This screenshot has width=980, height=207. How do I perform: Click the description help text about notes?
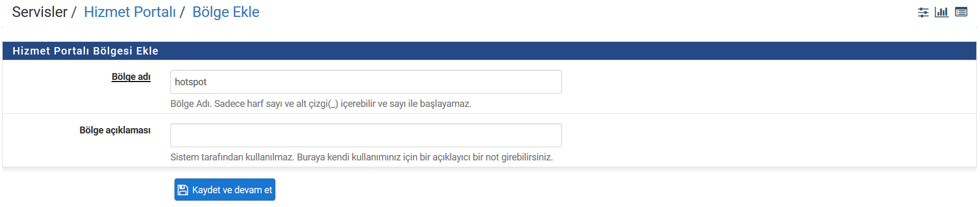pos(362,157)
